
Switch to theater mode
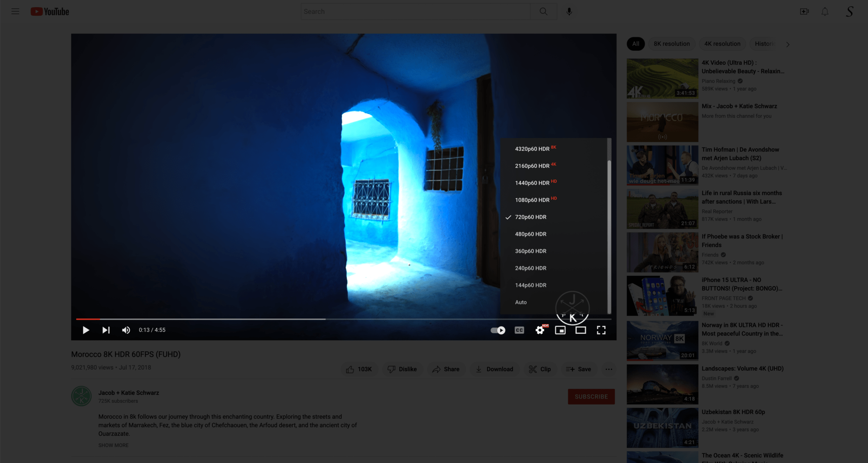coord(581,330)
